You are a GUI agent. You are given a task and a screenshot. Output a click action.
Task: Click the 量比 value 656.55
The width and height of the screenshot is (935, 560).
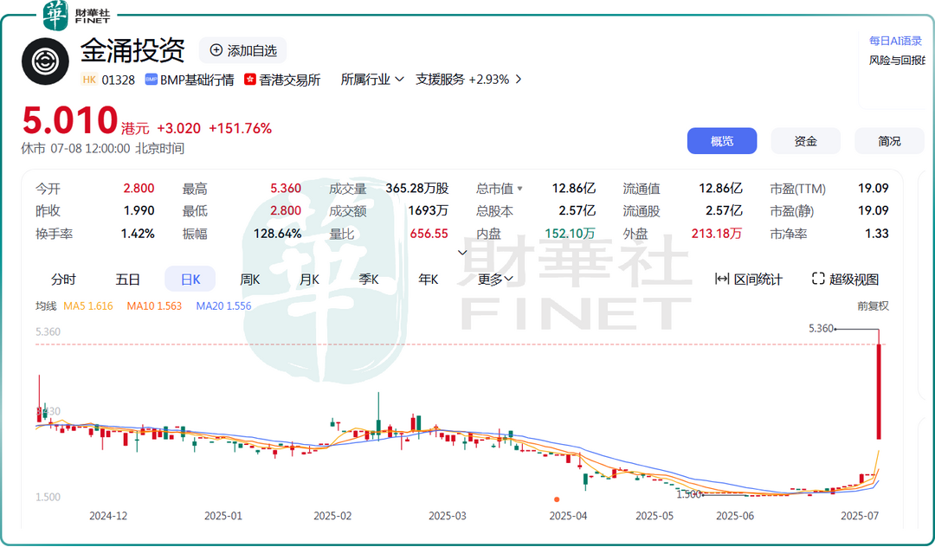click(x=429, y=234)
